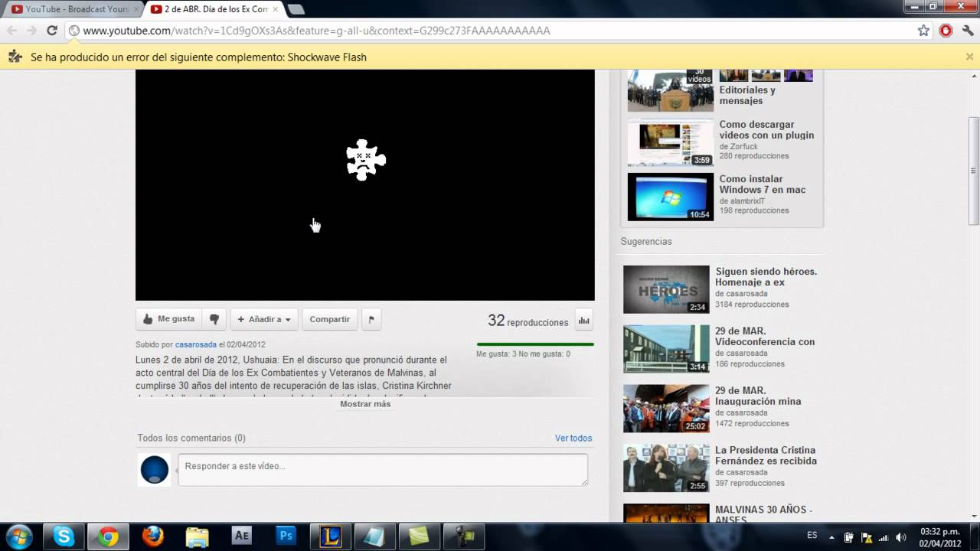Open Windows Explorer folder on taskbar
Viewport: 980px width, 551px height.
click(197, 536)
